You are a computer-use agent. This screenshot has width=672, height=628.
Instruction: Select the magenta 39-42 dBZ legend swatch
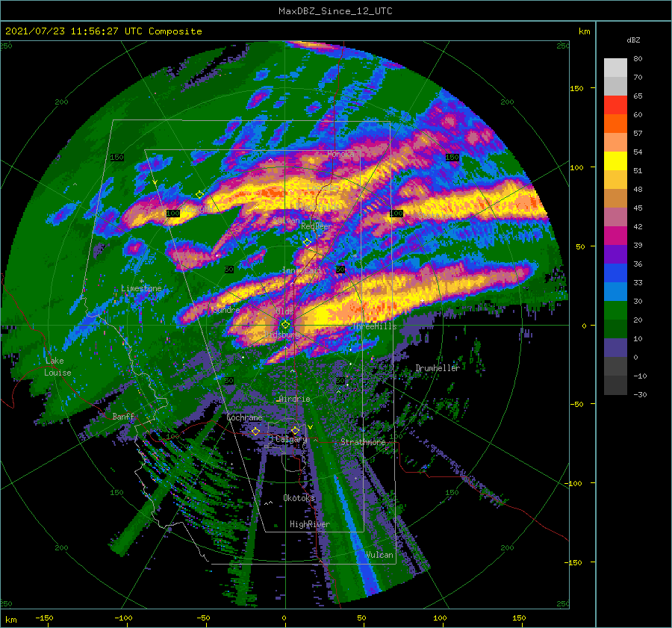(615, 236)
